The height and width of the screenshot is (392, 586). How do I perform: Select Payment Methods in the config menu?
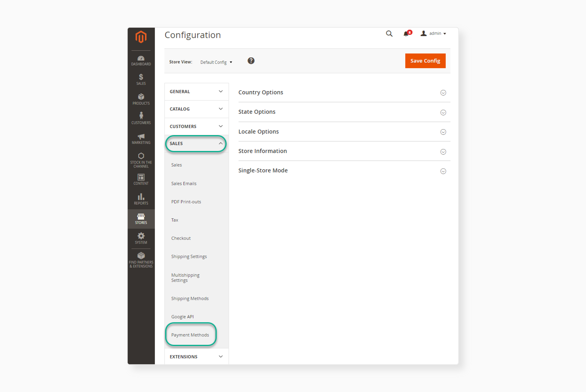point(190,335)
